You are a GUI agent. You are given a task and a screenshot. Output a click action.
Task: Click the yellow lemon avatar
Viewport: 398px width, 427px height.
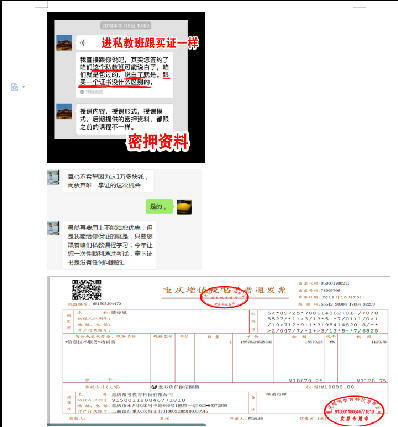pos(184,207)
